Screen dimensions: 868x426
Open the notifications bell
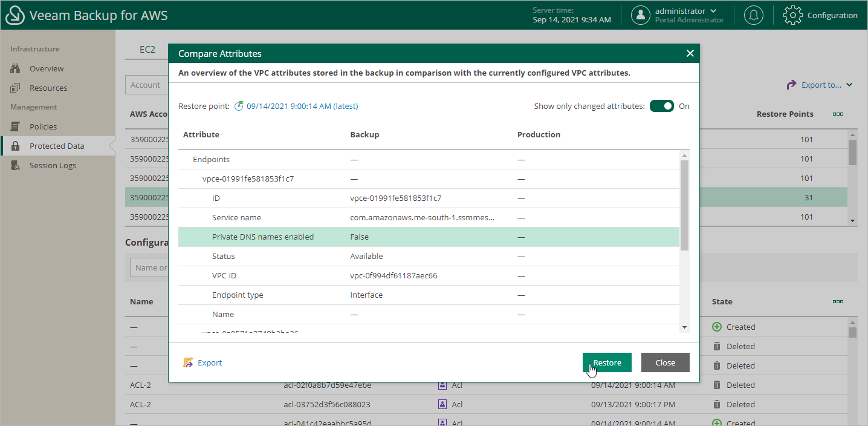coord(753,15)
